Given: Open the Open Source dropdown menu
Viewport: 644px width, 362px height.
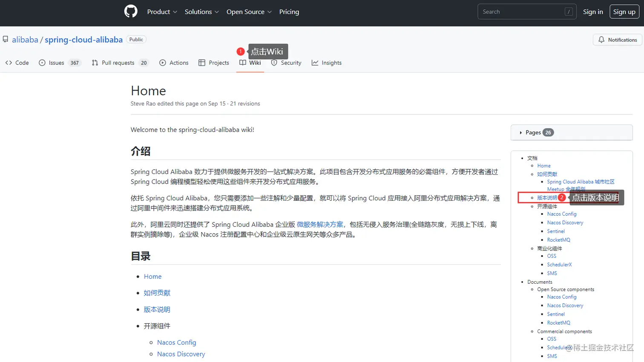Looking at the screenshot, I should pyautogui.click(x=249, y=12).
